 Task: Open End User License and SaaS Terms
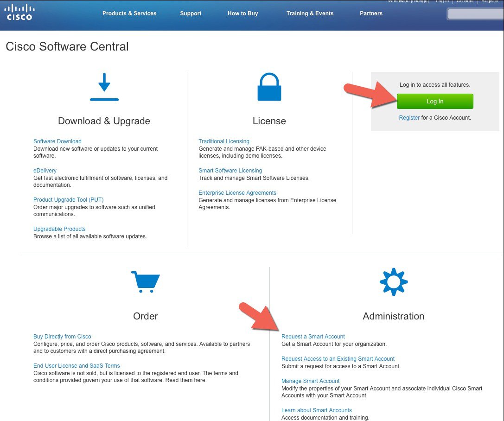tap(77, 366)
